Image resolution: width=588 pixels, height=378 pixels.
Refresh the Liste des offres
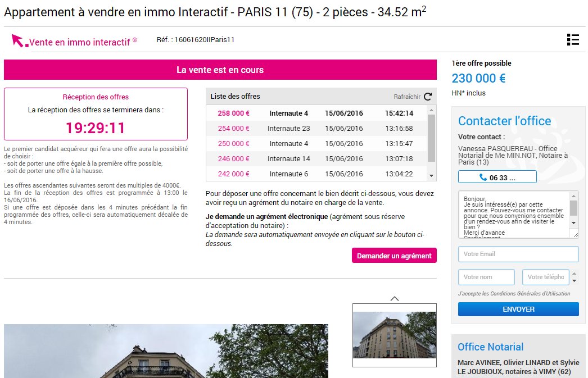pyautogui.click(x=428, y=96)
